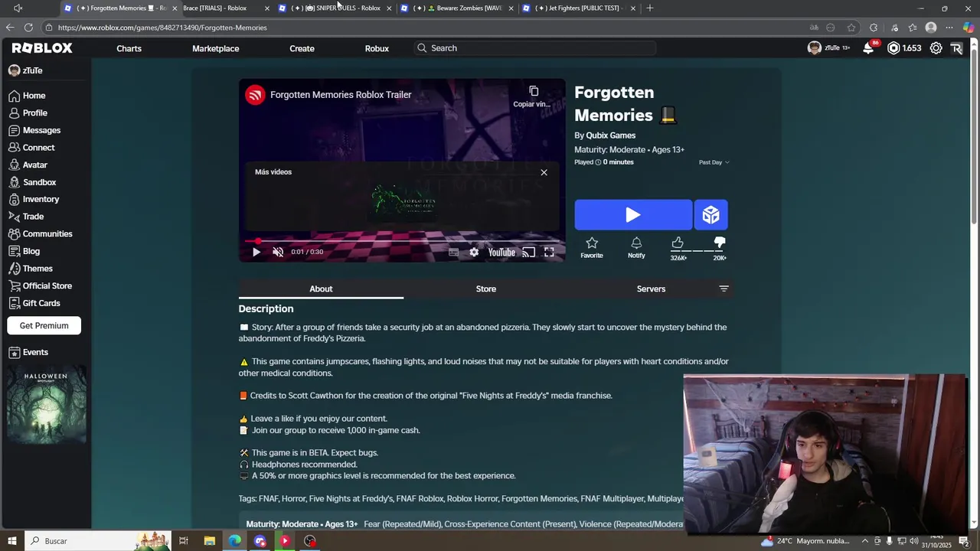The width and height of the screenshot is (980, 551).
Task: Open the notifications bell with 86 badge
Action: click(869, 47)
